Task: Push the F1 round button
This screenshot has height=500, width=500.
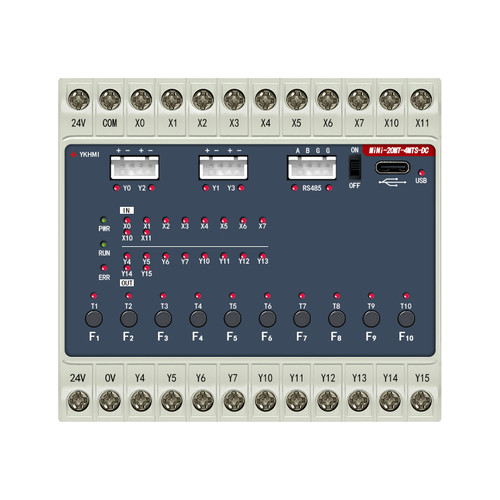Action: coord(94,318)
